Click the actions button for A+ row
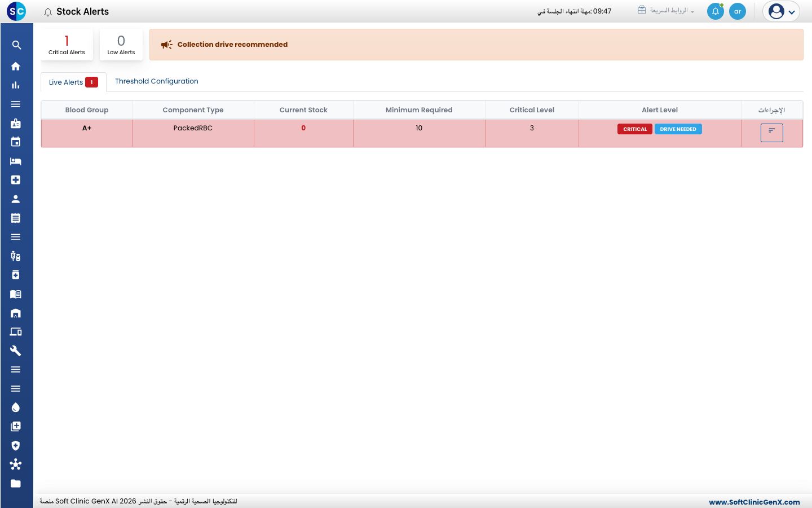Screen dimensions: 812x508 point(772,133)
